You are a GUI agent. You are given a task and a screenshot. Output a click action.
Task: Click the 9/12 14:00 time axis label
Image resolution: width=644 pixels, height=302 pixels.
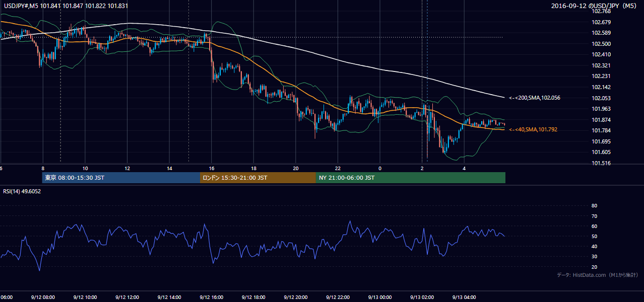coord(169,297)
